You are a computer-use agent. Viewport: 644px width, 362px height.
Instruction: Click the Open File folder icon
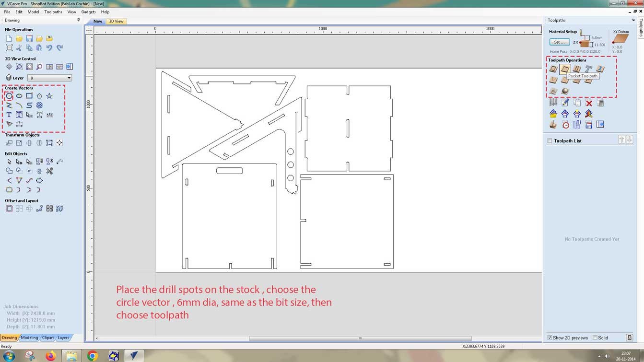point(19,38)
